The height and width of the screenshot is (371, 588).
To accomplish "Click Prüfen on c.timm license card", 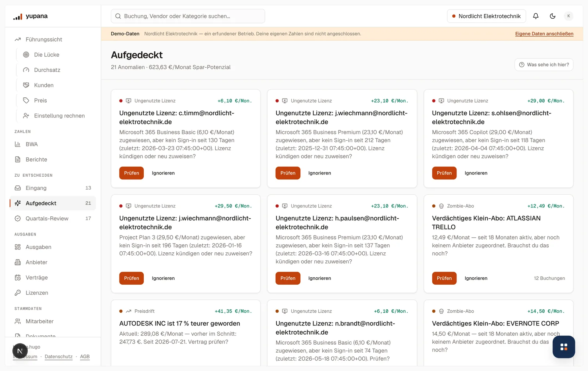I will click(x=132, y=173).
